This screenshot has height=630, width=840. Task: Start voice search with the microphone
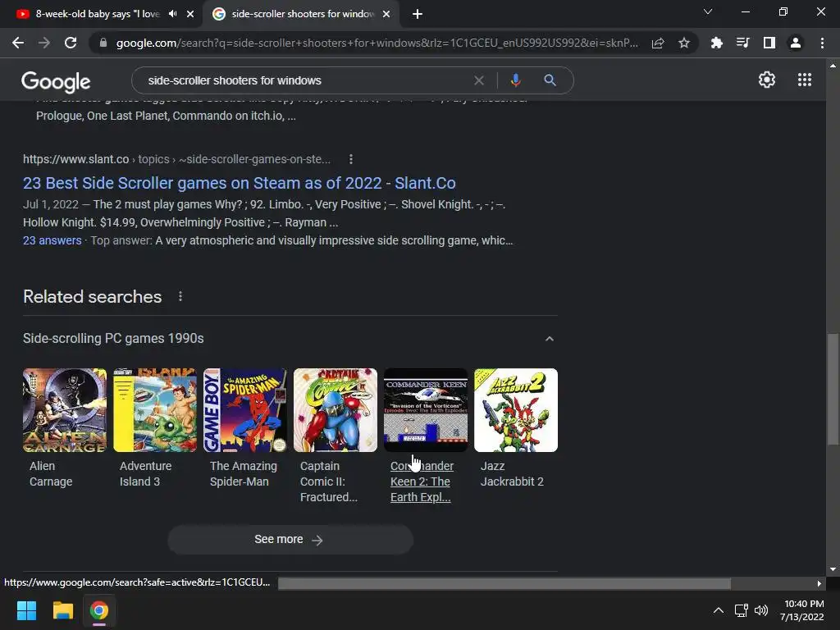[x=515, y=80]
